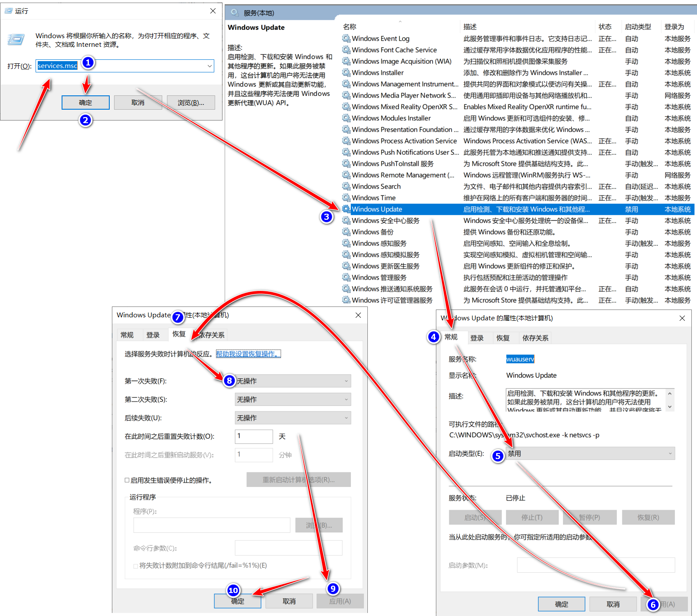Expand the 打开(O) combo box arrow in Run dialog
Image resolution: width=697 pixels, height=616 pixels.
pyautogui.click(x=210, y=66)
